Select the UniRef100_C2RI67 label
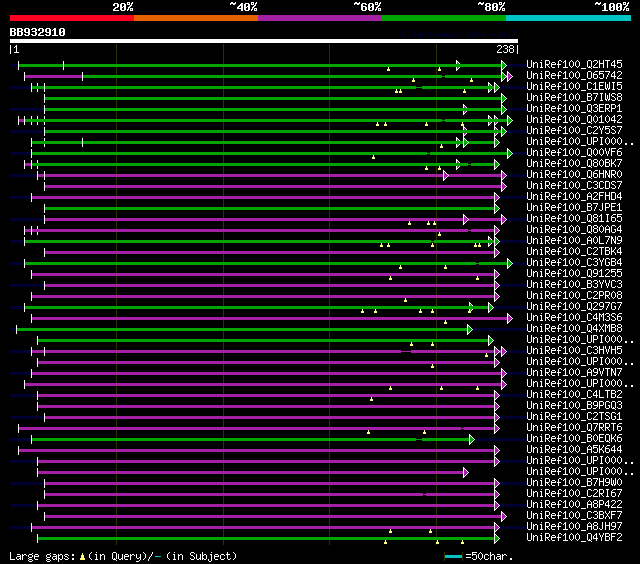This screenshot has height=564, width=640. 574,494
